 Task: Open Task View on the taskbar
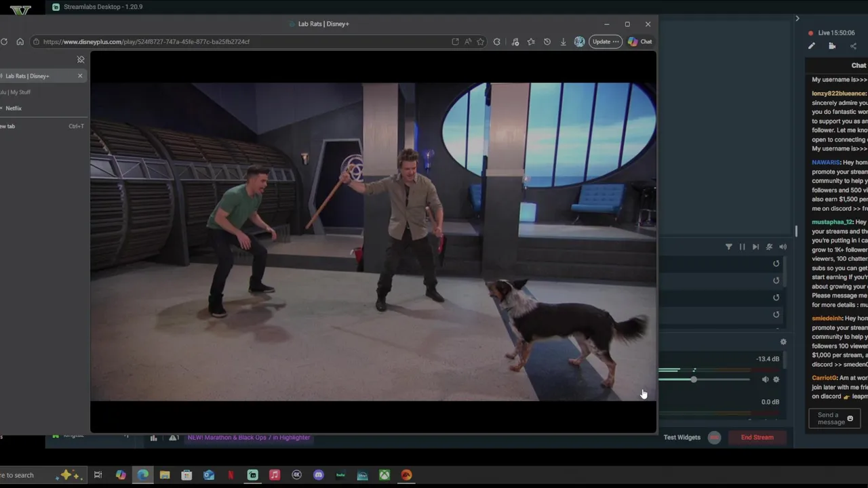(x=98, y=475)
